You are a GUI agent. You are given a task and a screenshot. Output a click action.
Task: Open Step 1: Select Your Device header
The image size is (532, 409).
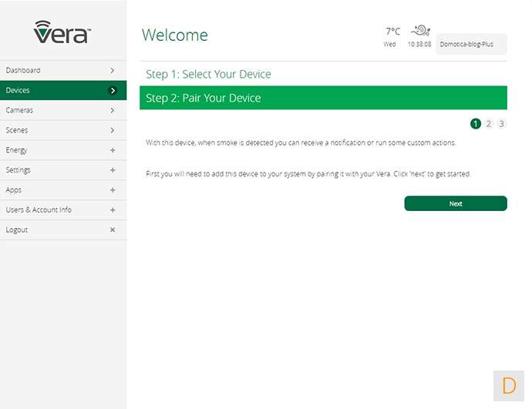tap(208, 75)
